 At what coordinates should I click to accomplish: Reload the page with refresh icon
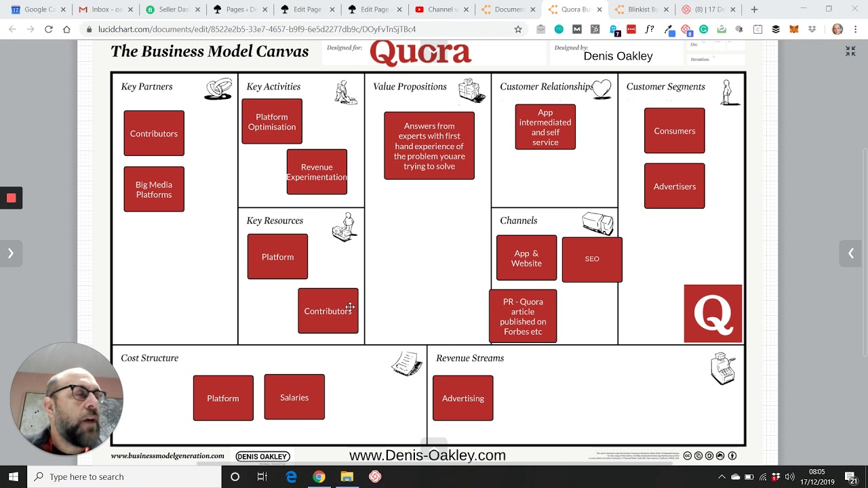(48, 29)
